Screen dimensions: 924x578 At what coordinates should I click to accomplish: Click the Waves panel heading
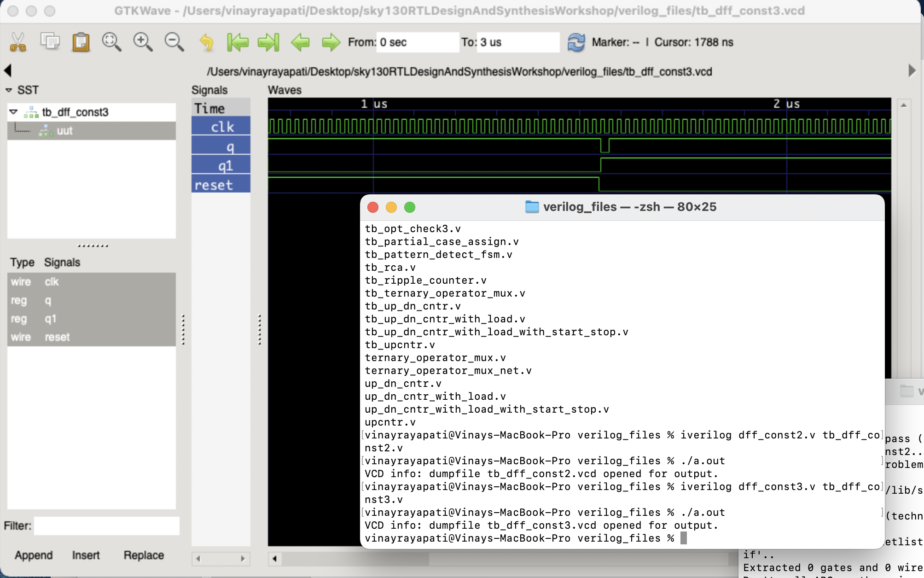tap(285, 90)
